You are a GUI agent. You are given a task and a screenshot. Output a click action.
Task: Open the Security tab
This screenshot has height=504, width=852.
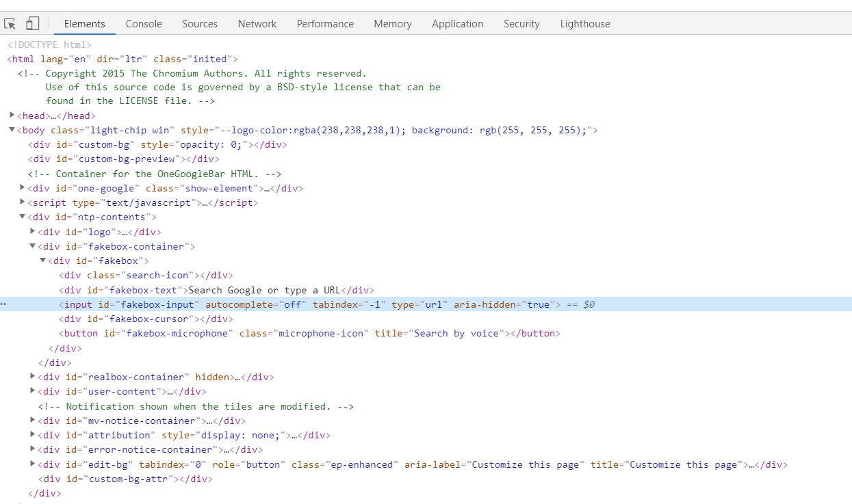point(521,24)
